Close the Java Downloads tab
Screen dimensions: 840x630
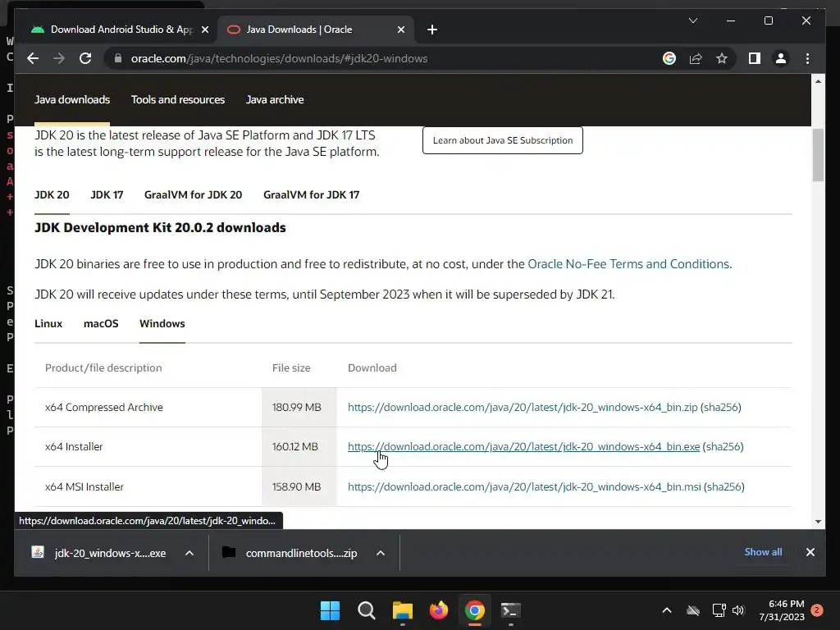[x=400, y=30]
